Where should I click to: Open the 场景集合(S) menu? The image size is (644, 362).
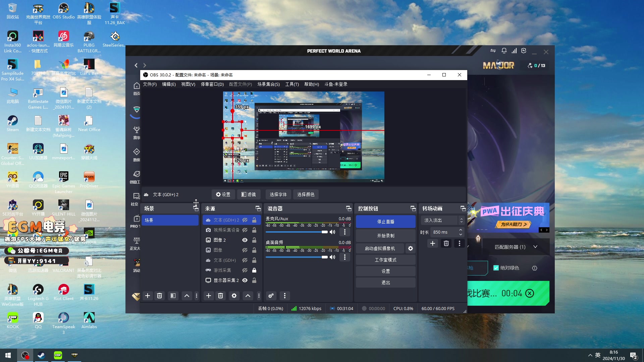tap(268, 84)
